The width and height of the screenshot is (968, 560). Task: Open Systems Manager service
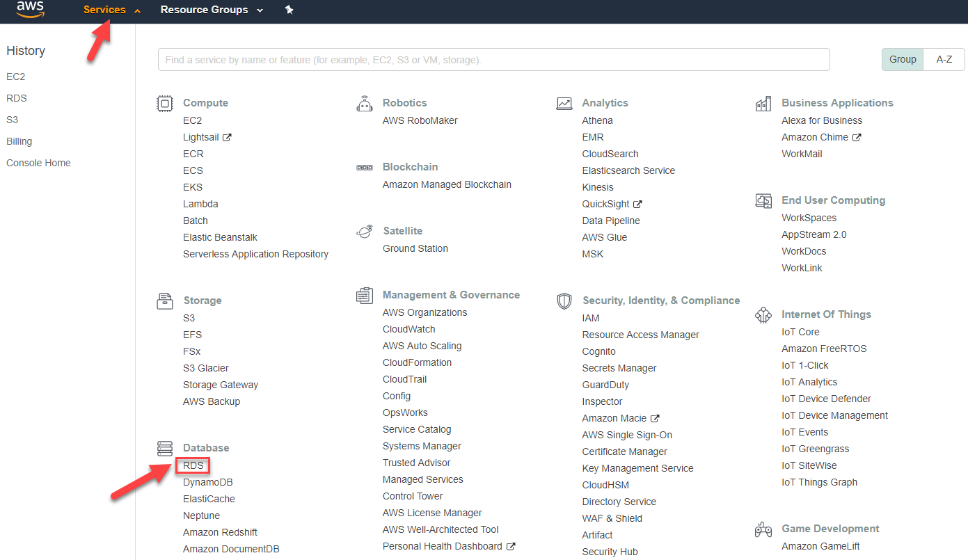422,446
